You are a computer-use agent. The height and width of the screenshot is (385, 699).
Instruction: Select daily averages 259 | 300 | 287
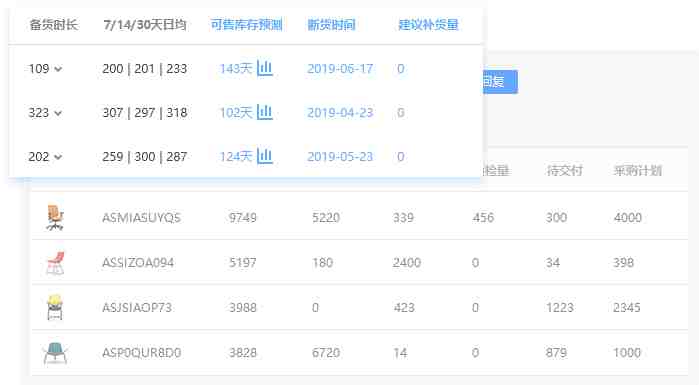pos(144,156)
